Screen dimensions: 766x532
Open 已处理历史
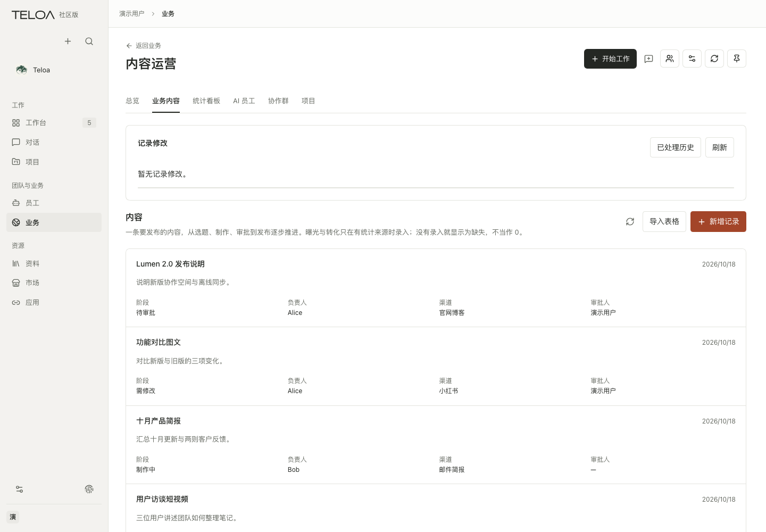tap(676, 147)
